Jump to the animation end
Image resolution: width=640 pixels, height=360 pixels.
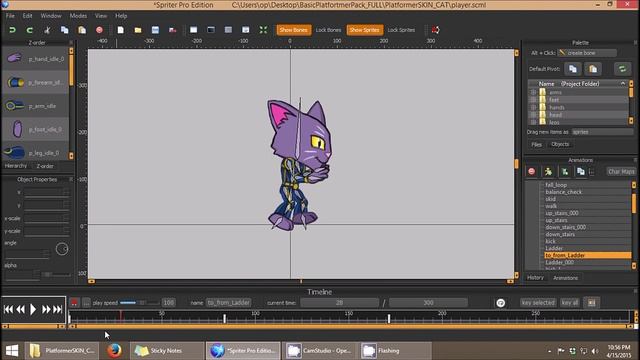point(58,309)
